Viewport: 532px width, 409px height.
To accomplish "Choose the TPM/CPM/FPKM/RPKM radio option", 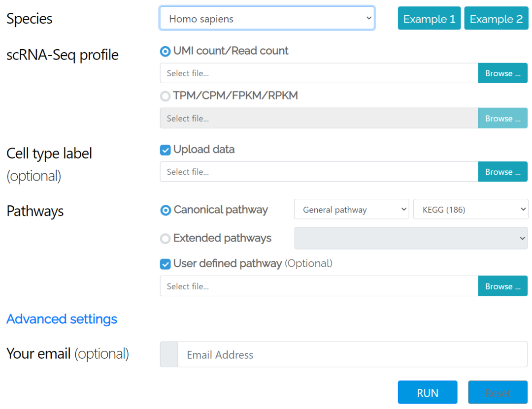I will [166, 96].
